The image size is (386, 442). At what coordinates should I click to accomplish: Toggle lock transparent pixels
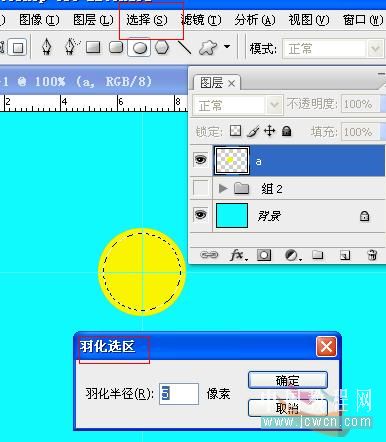235,131
